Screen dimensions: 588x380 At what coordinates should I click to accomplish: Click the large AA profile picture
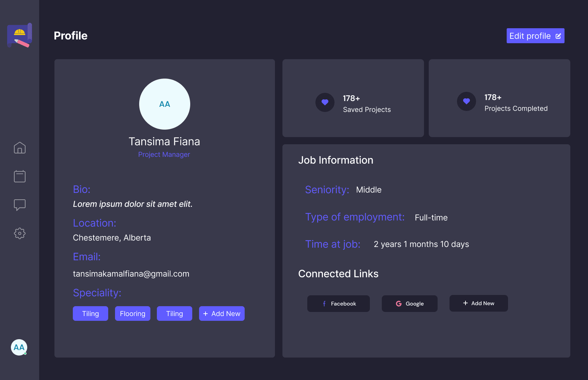[x=165, y=104]
